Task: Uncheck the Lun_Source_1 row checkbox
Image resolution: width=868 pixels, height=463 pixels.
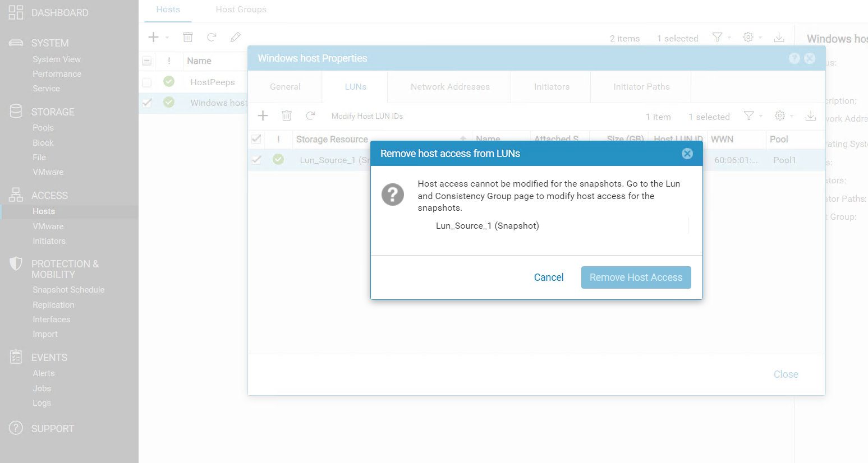Action: 256,160
